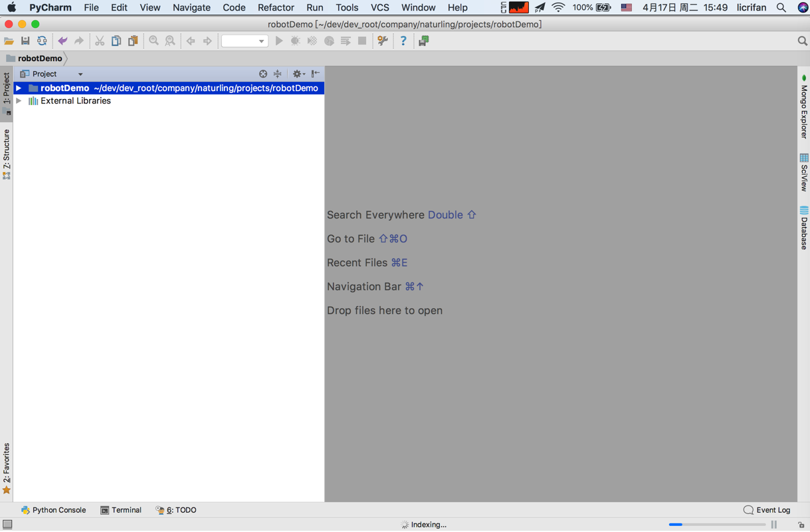The height and width of the screenshot is (532, 810).
Task: Click the Debug bug icon
Action: tap(296, 41)
